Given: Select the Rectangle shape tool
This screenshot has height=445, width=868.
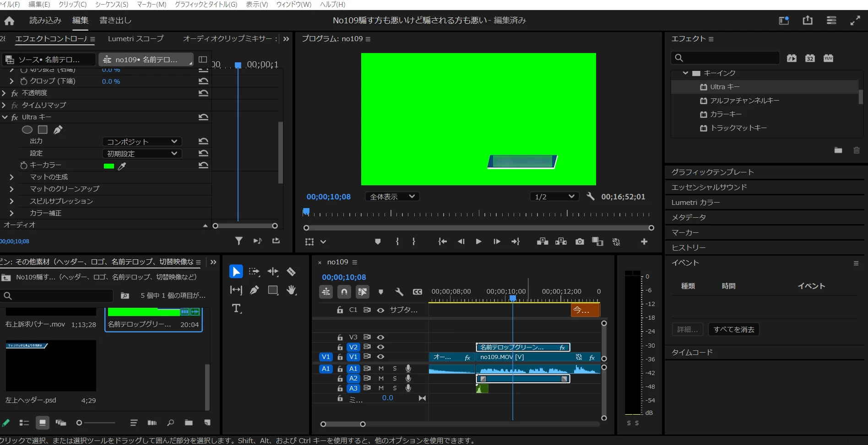Looking at the screenshot, I should [273, 290].
